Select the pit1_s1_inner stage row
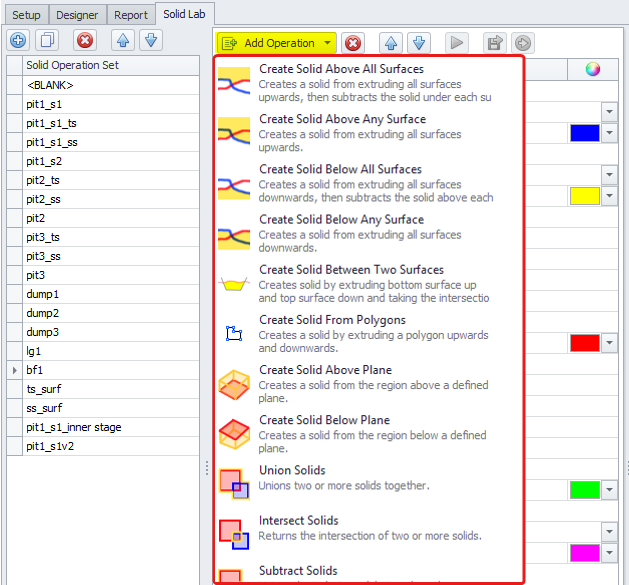The width and height of the screenshot is (629, 585). click(74, 427)
